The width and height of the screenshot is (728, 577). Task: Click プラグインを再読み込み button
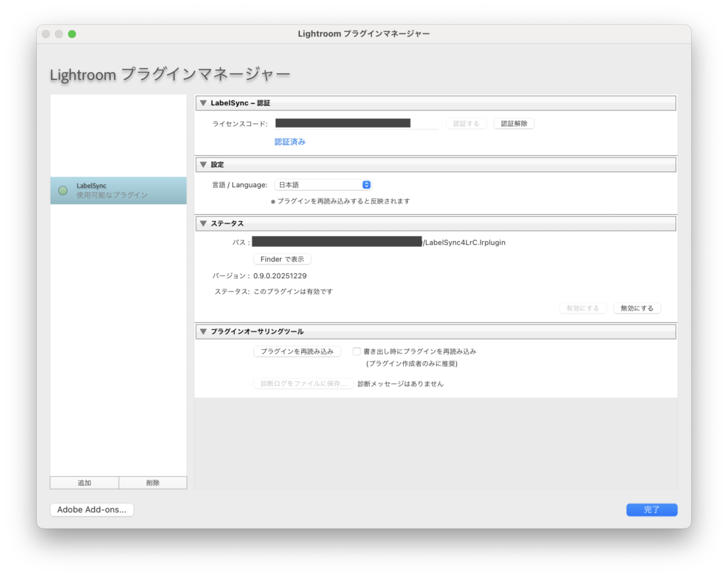(297, 351)
